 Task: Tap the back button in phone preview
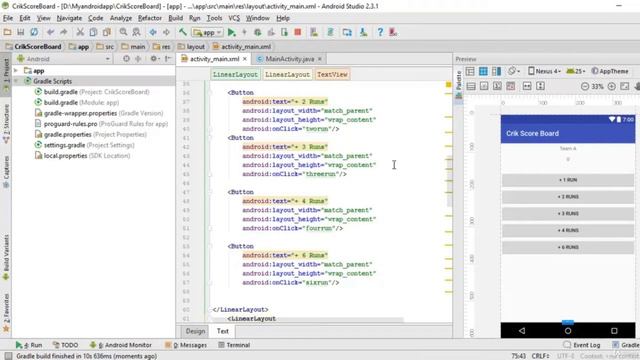(x=522, y=331)
